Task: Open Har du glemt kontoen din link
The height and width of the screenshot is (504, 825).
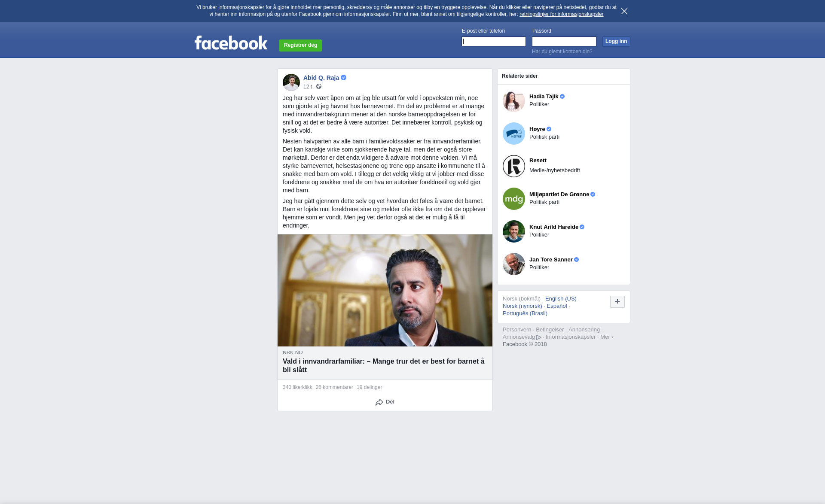Action: pyautogui.click(x=562, y=52)
